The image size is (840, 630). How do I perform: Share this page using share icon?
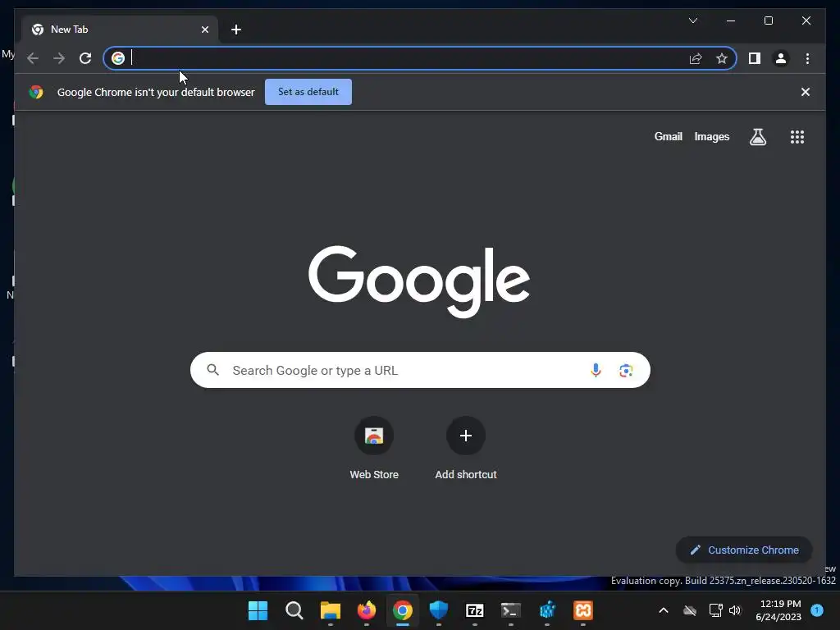(x=696, y=58)
